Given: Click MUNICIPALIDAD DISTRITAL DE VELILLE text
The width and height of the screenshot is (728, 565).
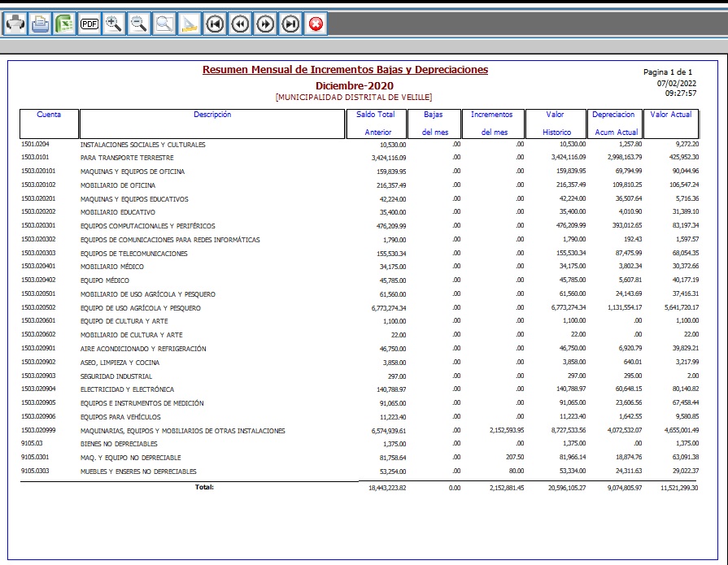Looking at the screenshot, I should tap(354, 98).
